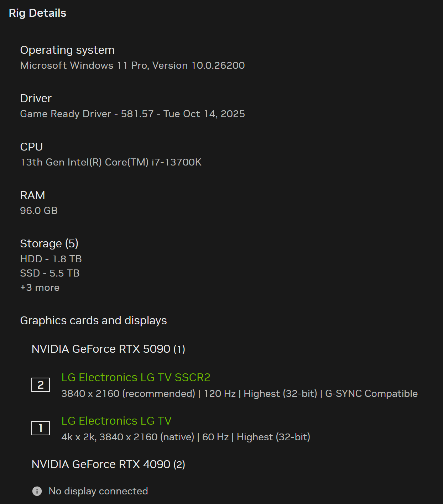443x504 pixels.
Task: Open the LG Electronics LG TV SSCR2 link
Action: point(136,377)
